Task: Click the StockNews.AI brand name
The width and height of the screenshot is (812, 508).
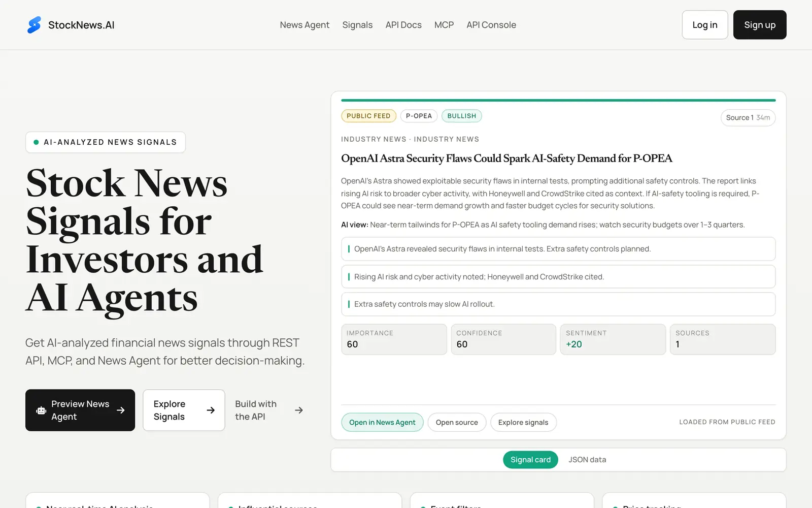Action: (81, 25)
